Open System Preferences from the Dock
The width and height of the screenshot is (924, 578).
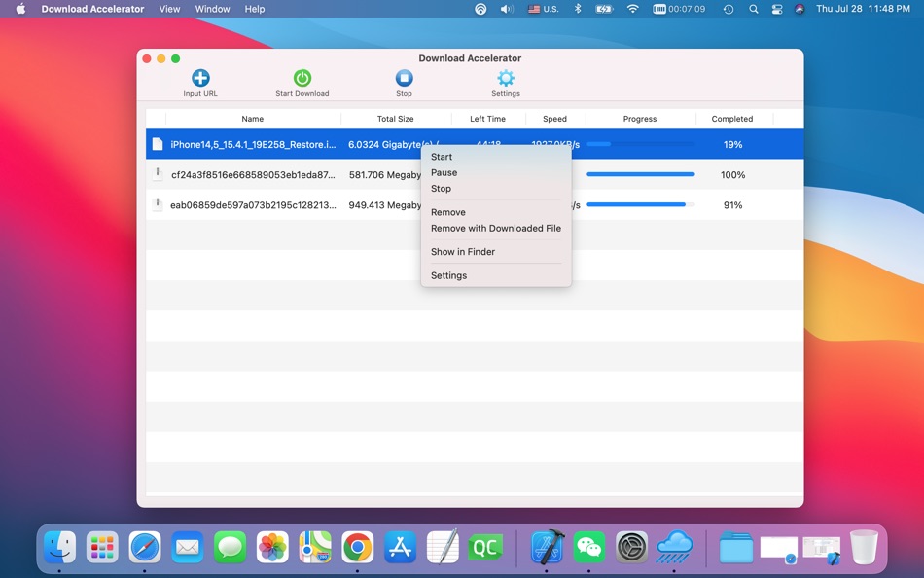[x=631, y=547]
